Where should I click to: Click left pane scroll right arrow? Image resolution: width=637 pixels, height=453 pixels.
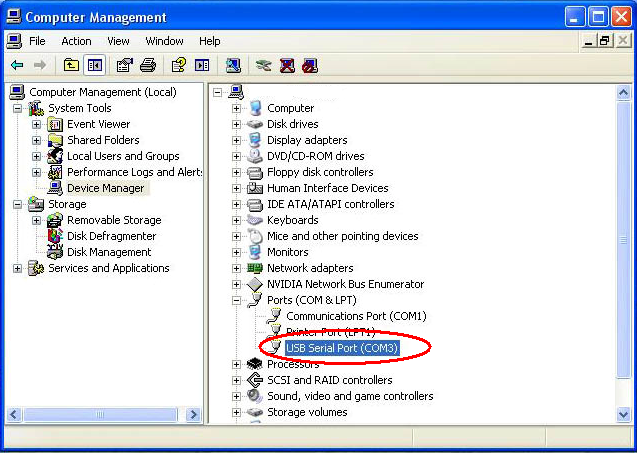pos(193,414)
